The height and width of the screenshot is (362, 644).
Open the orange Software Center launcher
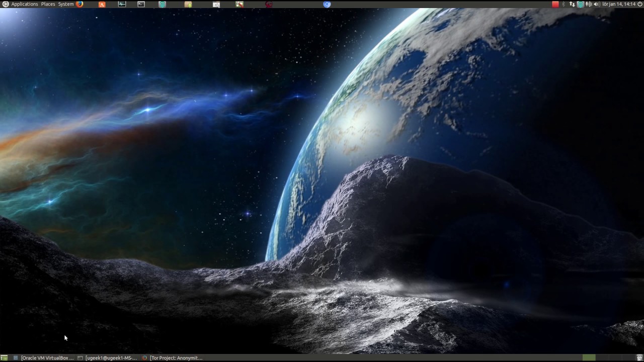point(102,4)
